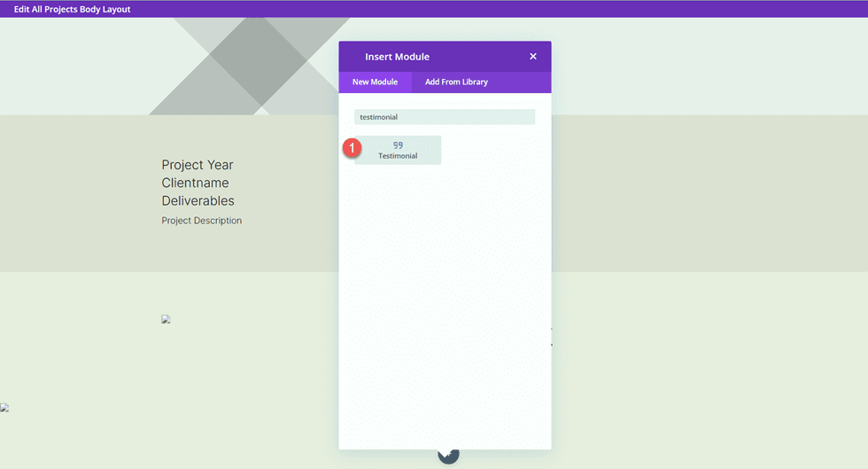Viewport: 868px width, 469px height.
Task: Click the round button below the dialog
Action: [448, 457]
